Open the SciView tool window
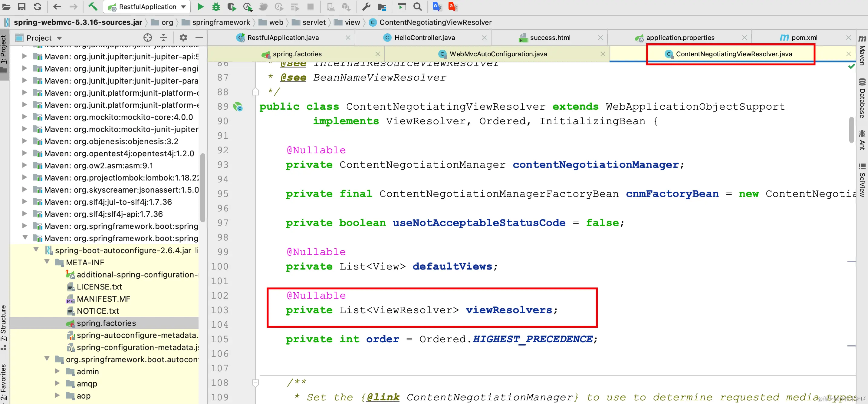 click(x=862, y=180)
